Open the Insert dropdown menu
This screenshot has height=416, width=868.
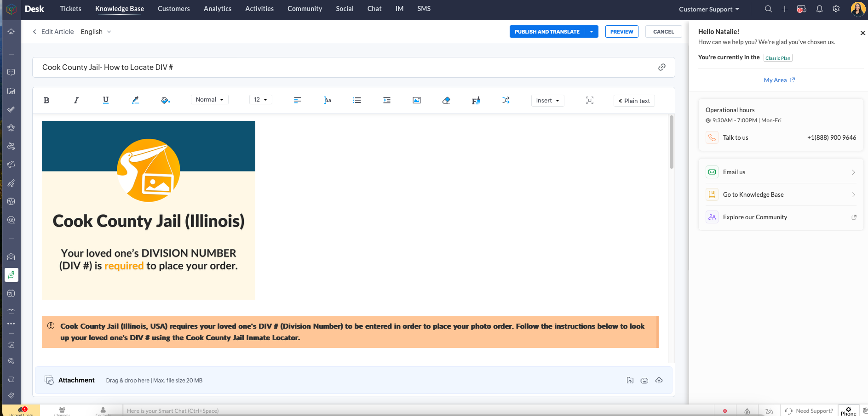click(x=548, y=101)
